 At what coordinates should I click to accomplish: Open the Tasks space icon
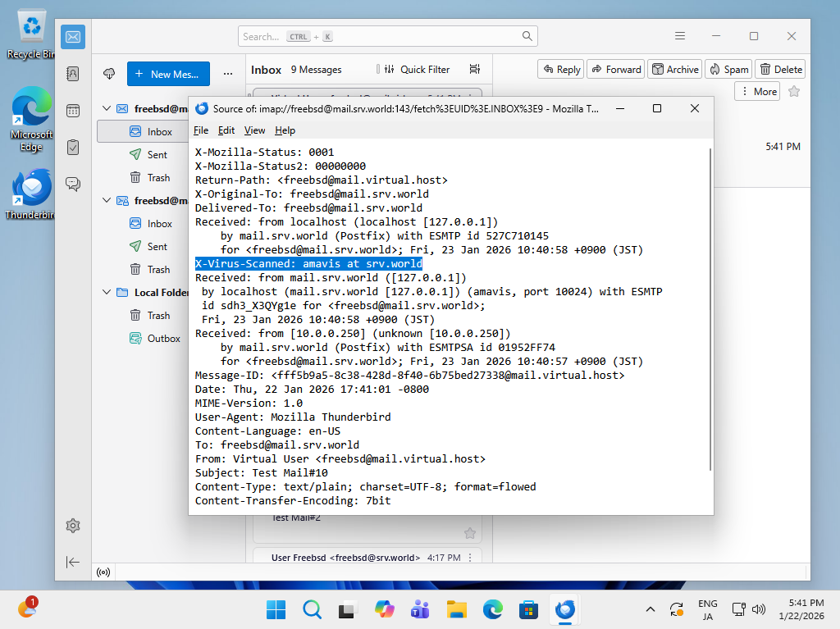click(73, 148)
